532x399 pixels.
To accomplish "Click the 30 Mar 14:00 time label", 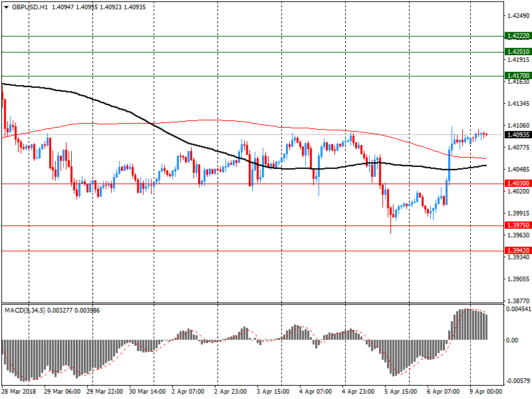I will (x=147, y=392).
